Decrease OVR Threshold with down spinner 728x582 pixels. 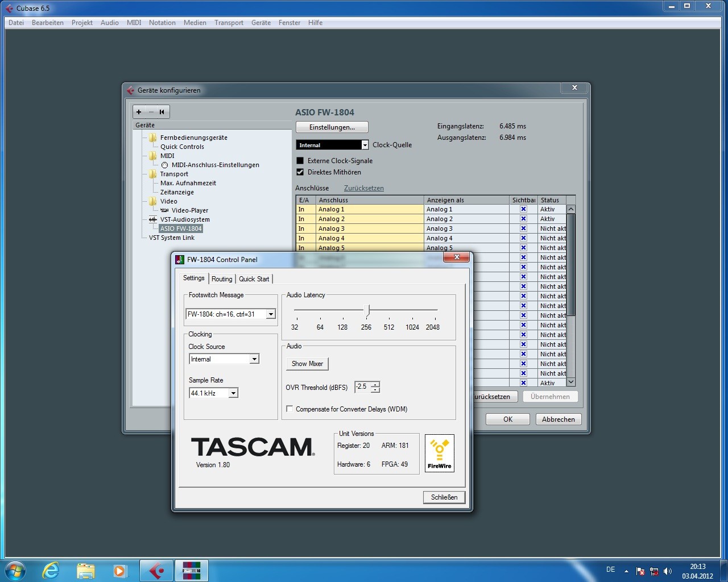pyautogui.click(x=375, y=390)
